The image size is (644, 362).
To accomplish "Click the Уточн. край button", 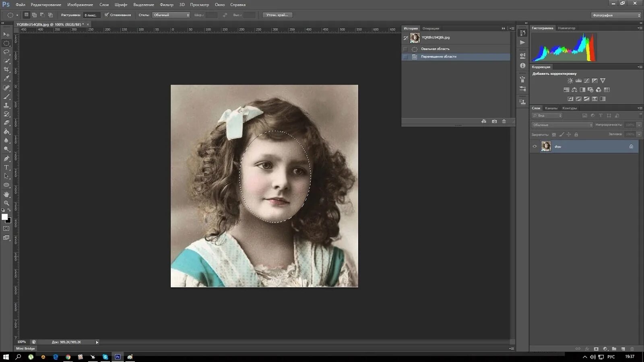I will pyautogui.click(x=277, y=15).
